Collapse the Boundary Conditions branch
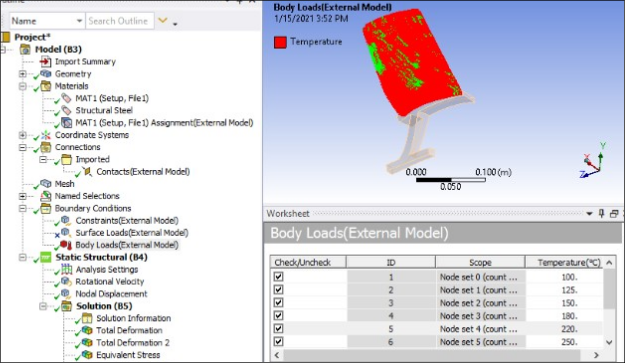 (23, 208)
